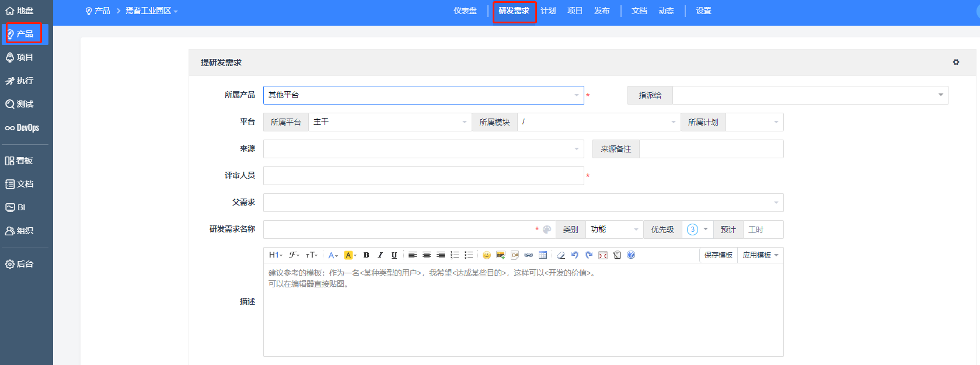Open the form settings gear icon
This screenshot has width=980, height=365.
click(956, 62)
